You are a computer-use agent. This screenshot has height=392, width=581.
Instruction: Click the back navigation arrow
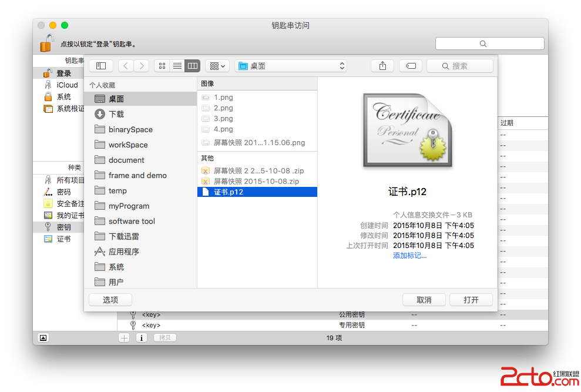(126, 66)
